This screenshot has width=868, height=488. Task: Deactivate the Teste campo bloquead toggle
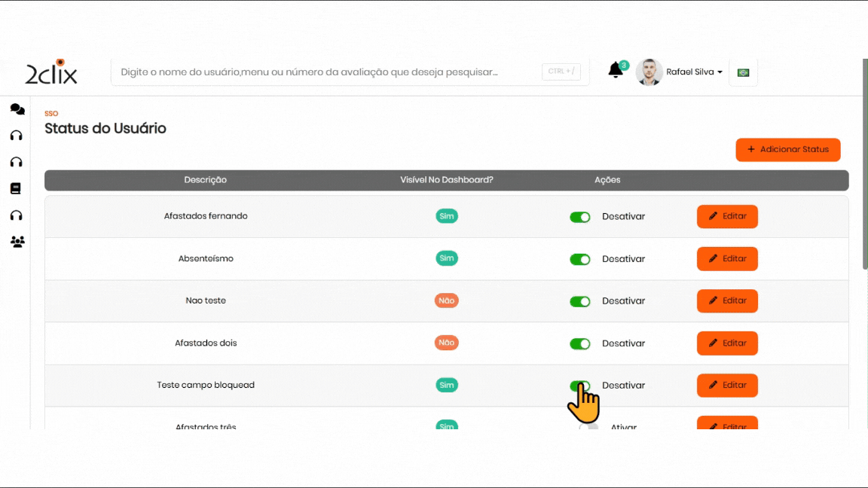click(579, 386)
